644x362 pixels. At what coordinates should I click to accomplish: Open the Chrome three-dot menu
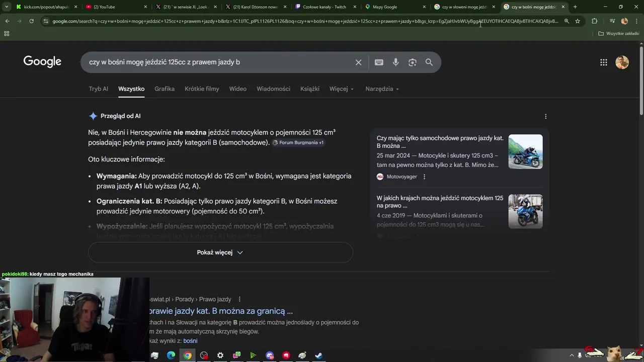(x=636, y=21)
